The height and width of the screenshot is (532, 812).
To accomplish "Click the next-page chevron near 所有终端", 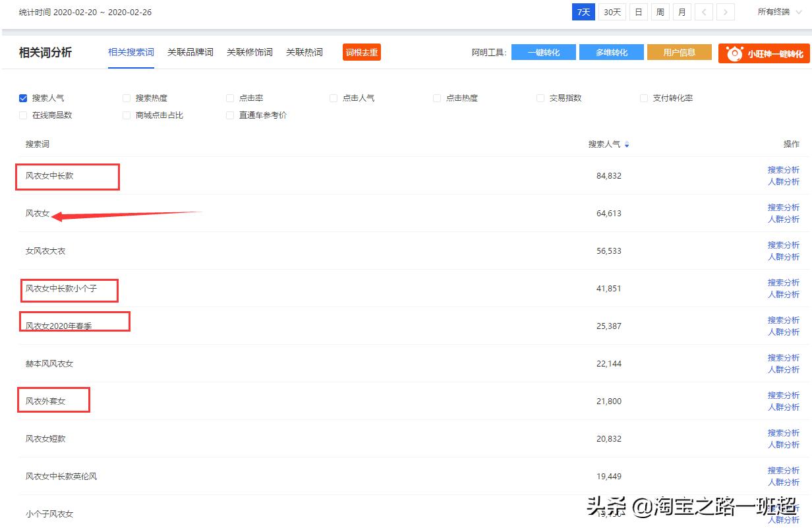I will [x=725, y=12].
